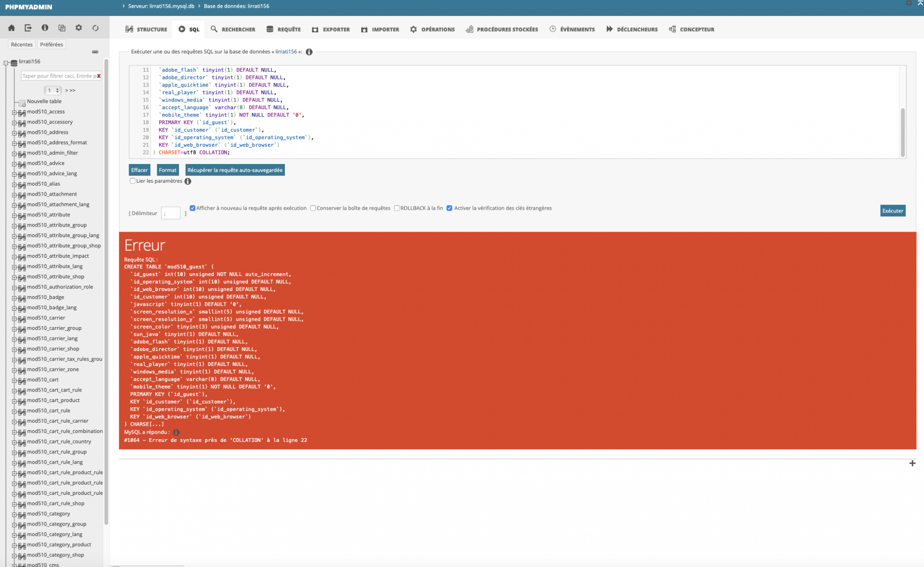Open navigation panel settings gear icon
Viewport: 924px width, 567px height.
point(78,28)
